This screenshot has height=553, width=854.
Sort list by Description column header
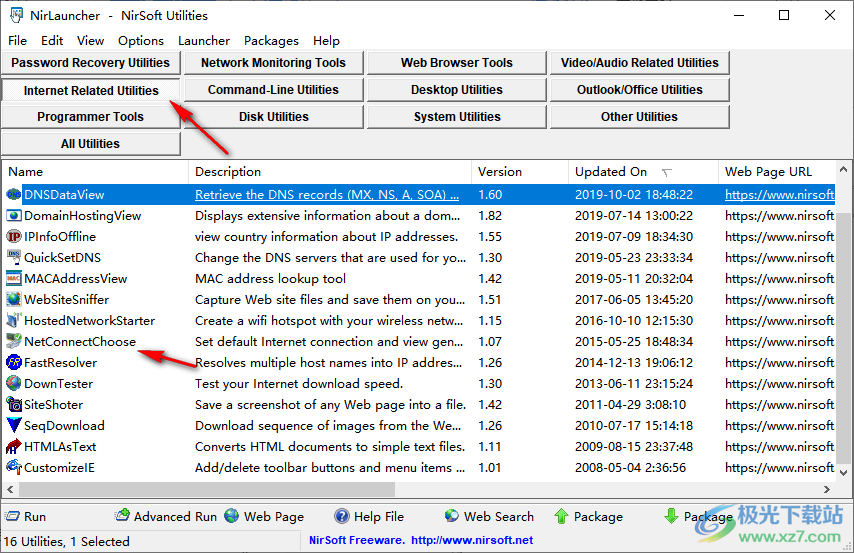[x=330, y=172]
